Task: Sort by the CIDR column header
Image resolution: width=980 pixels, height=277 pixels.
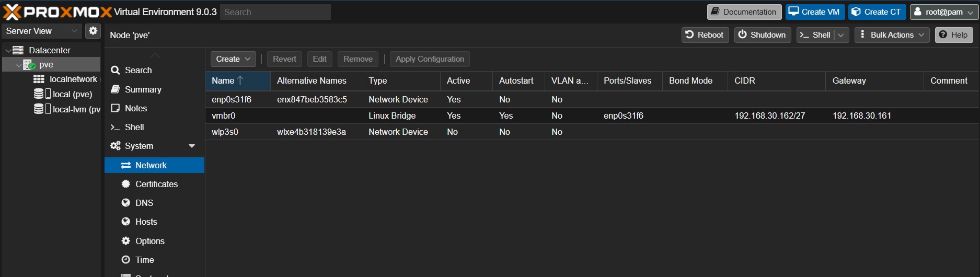Action: [x=777, y=81]
